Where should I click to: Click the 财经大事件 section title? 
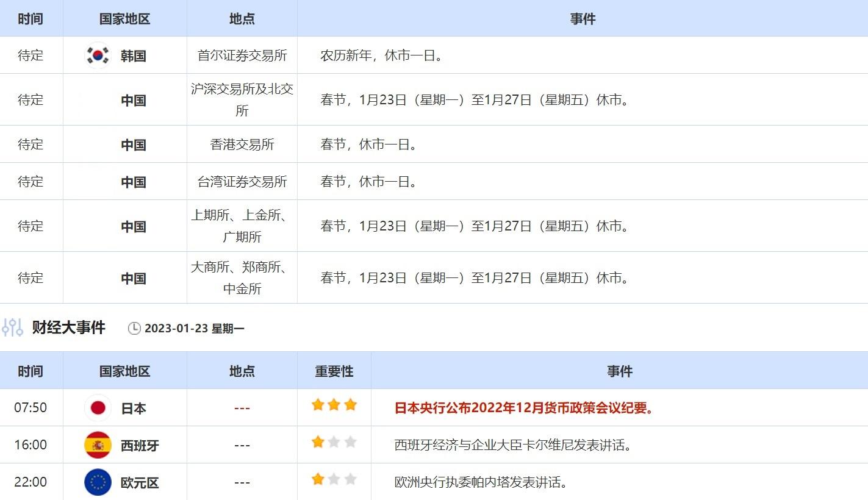pos(68,327)
